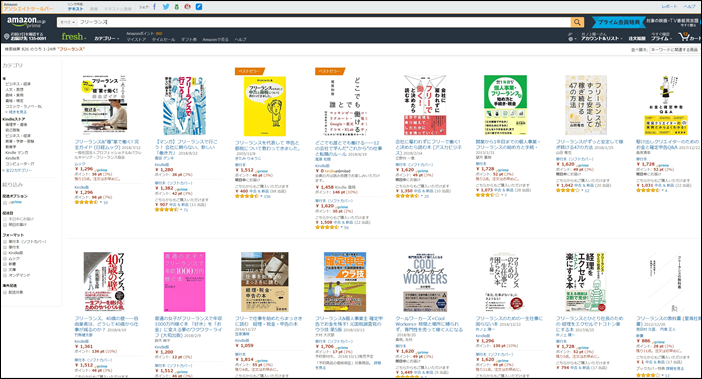Click the Amazon.co.jp prime logo

click(x=26, y=22)
